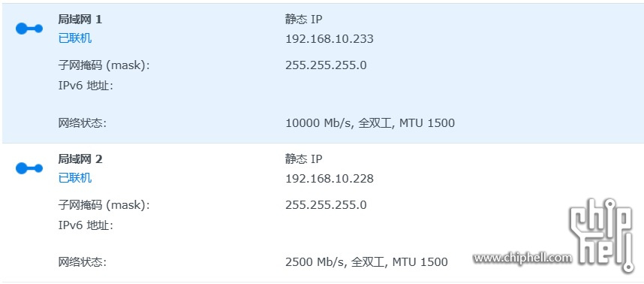Viewport: 644px width, 284px height.
Task: Open 已联机 status under 局域网 2
Action: click(x=75, y=178)
